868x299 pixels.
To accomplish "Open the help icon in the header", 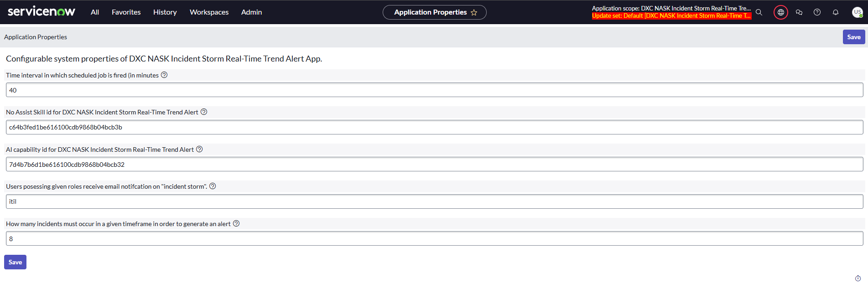I will 817,12.
